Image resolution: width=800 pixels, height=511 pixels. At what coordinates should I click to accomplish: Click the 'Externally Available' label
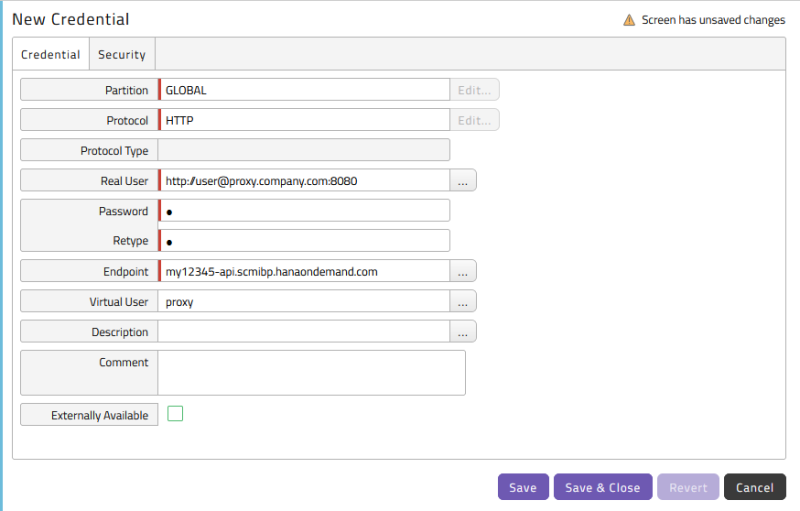click(99, 415)
